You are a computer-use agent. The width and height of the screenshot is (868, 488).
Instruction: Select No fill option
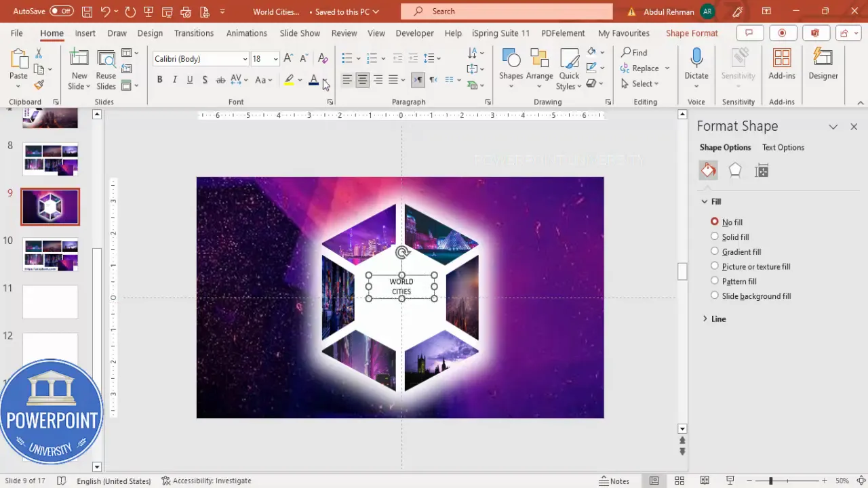tap(726, 222)
